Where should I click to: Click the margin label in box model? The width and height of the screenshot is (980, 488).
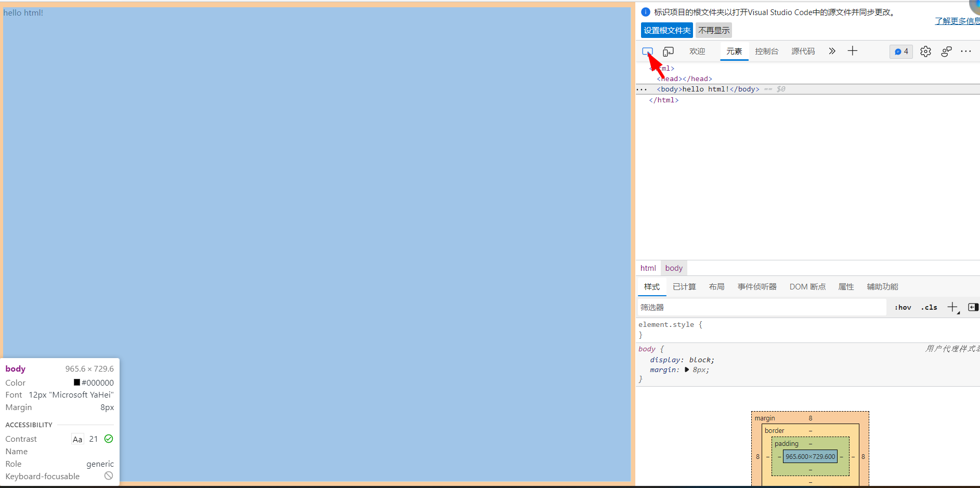coord(765,418)
